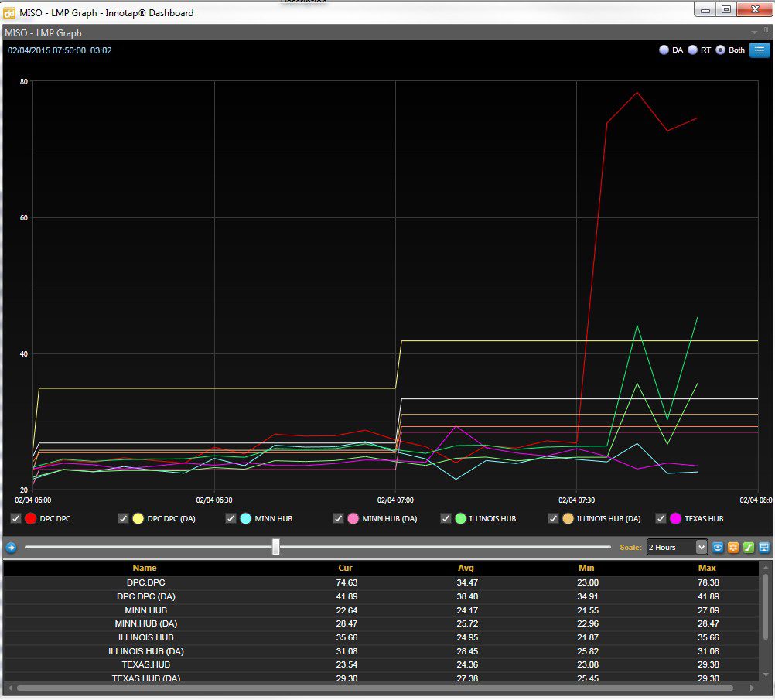This screenshot has height=700, width=775.
Task: Click the time slider handle
Action: (276, 547)
